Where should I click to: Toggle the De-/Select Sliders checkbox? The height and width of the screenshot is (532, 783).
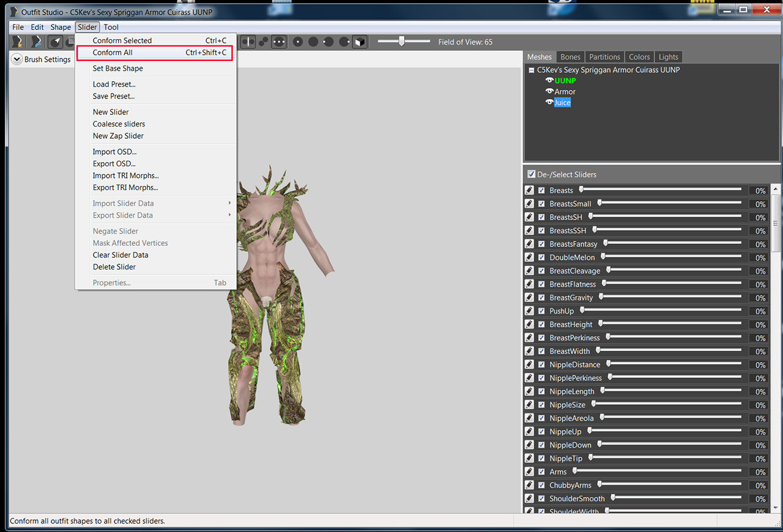coord(531,174)
